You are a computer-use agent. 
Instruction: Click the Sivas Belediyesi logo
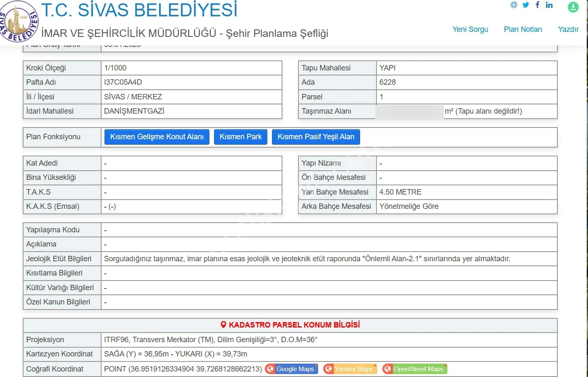[19, 21]
